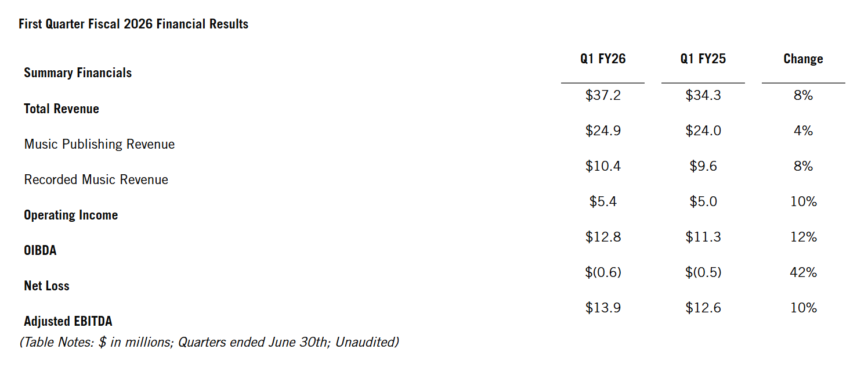Select the 4% change value
The height and width of the screenshot is (367, 868).
[803, 131]
